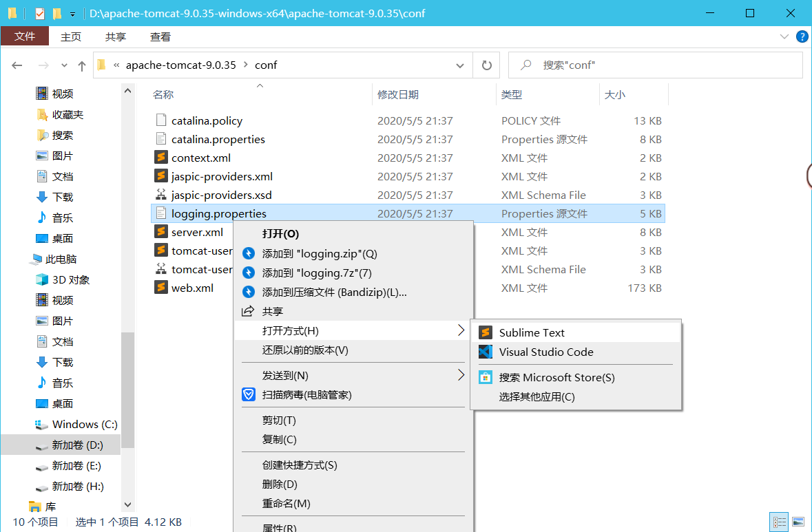Expand the 打开方式 submenu arrow
812x532 pixels.
pyautogui.click(x=461, y=330)
